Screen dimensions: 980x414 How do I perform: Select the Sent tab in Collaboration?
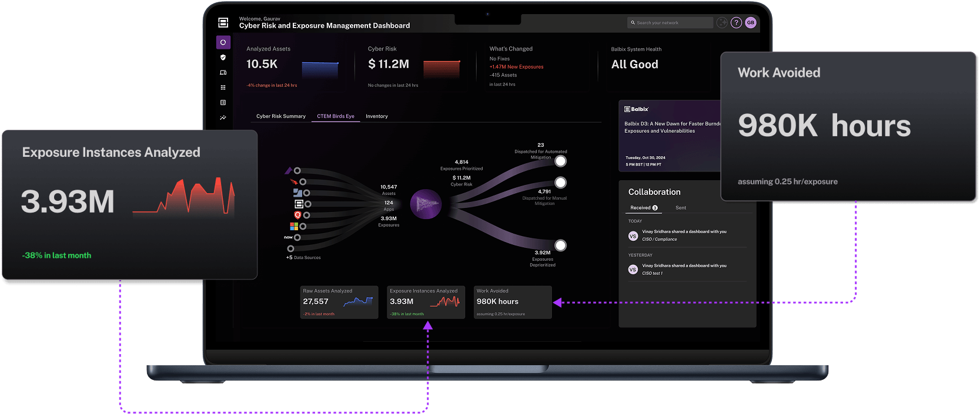[x=681, y=208]
